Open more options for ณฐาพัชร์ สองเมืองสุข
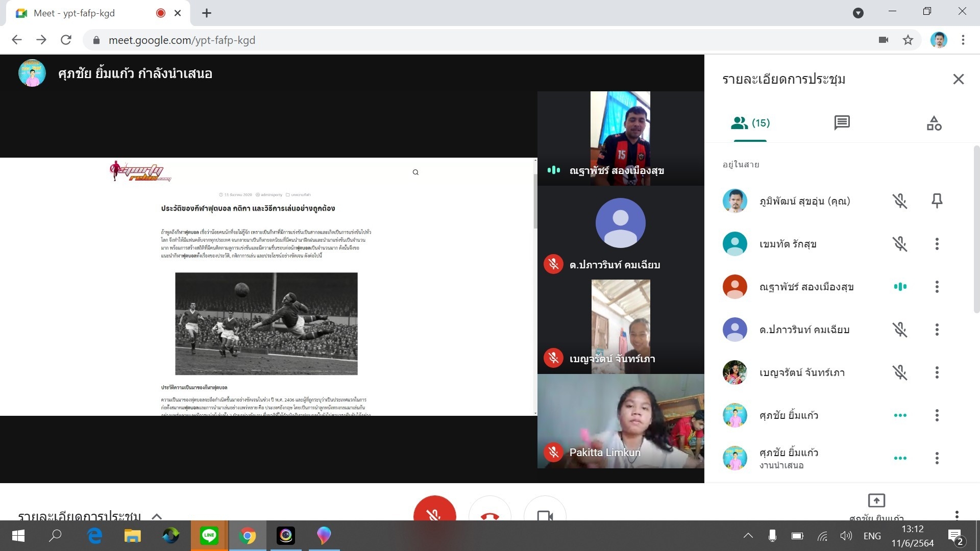The height and width of the screenshot is (551, 980). click(937, 287)
